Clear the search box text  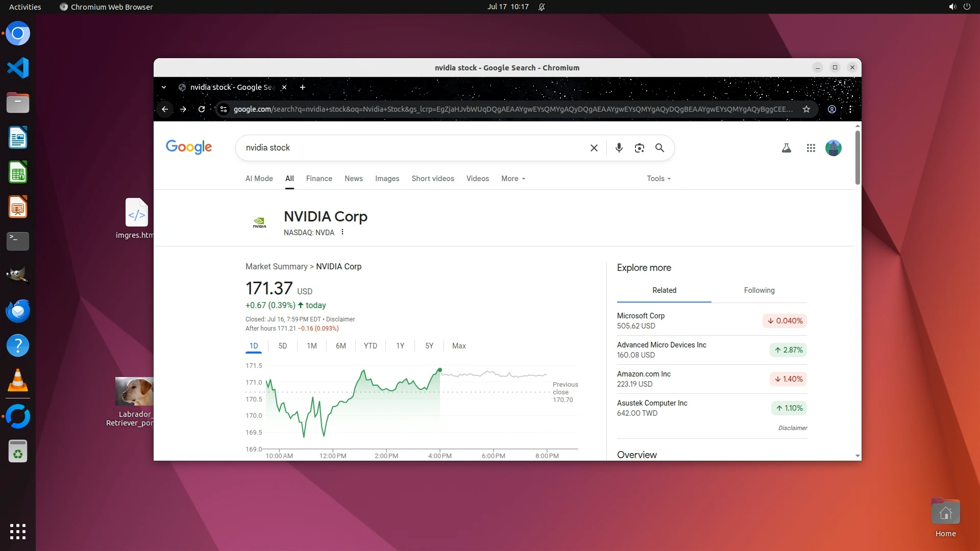tap(594, 148)
